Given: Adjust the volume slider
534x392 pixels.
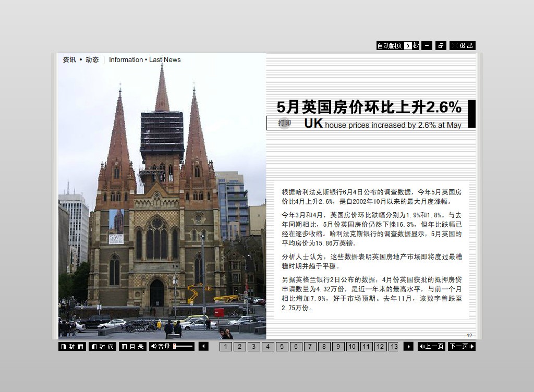Looking at the screenshot, I should (x=183, y=347).
